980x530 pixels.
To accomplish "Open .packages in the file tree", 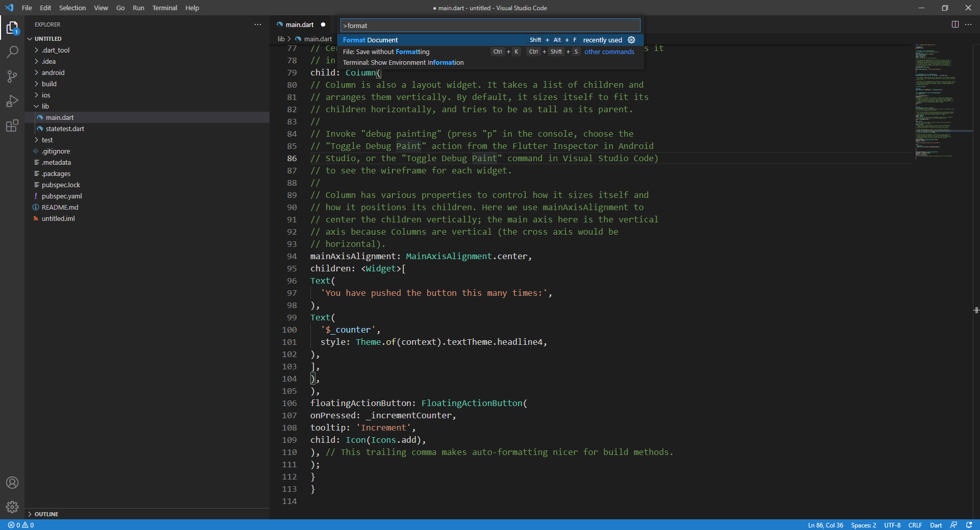I will coord(147,173).
